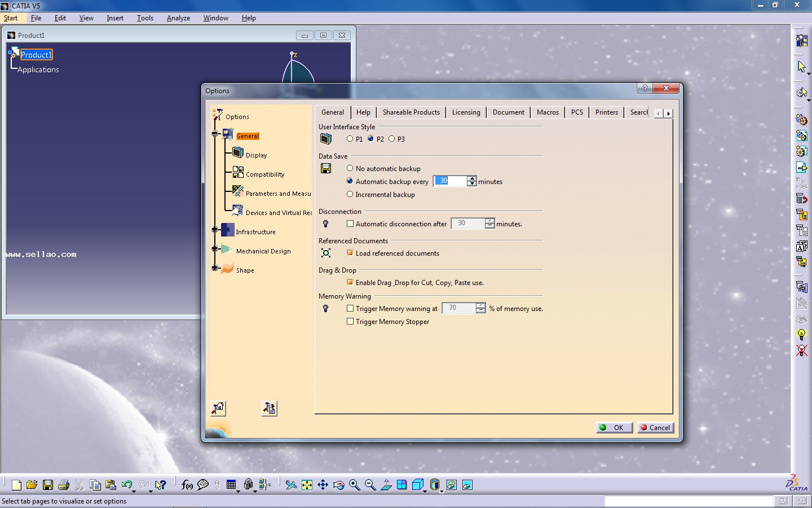812x508 pixels.
Task: Click the Zoom Out magnifier icon
Action: point(370,485)
